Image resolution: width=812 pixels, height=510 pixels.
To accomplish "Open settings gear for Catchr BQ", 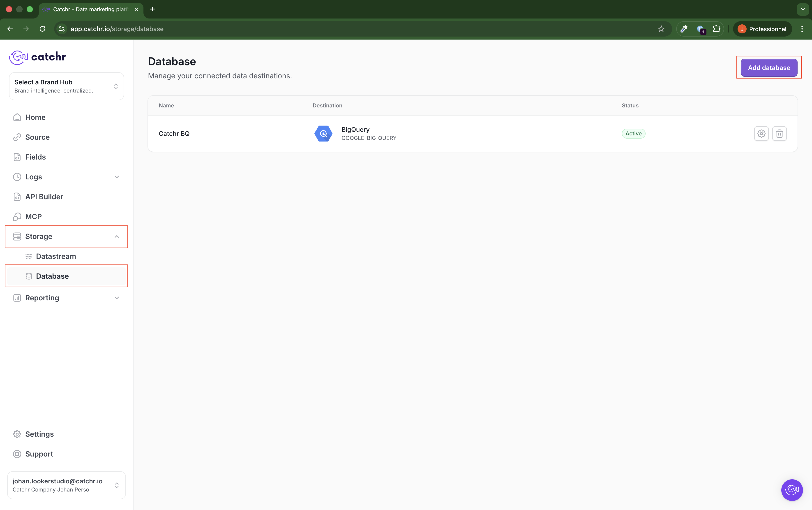I will pos(761,134).
